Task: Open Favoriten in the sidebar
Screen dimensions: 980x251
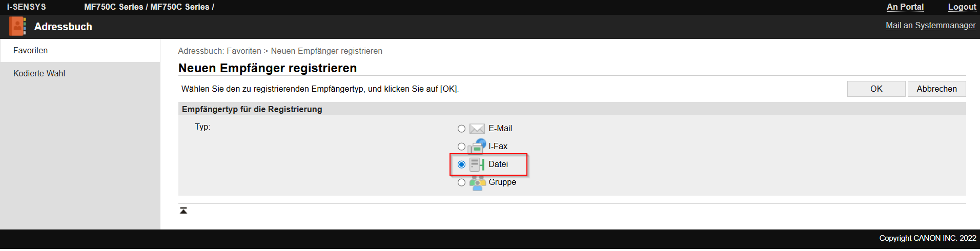Action: pos(31,51)
